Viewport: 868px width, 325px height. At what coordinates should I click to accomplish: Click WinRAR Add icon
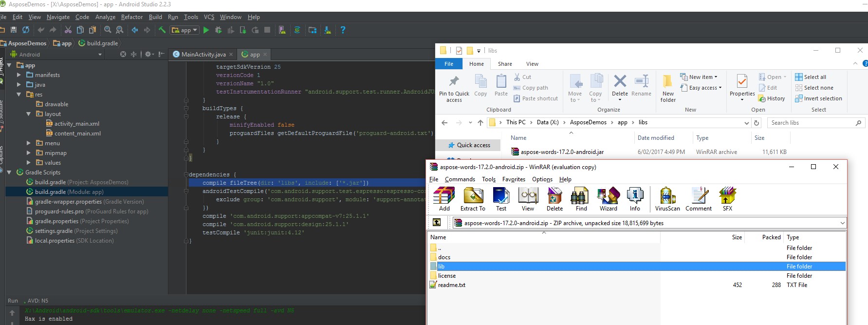(x=444, y=199)
